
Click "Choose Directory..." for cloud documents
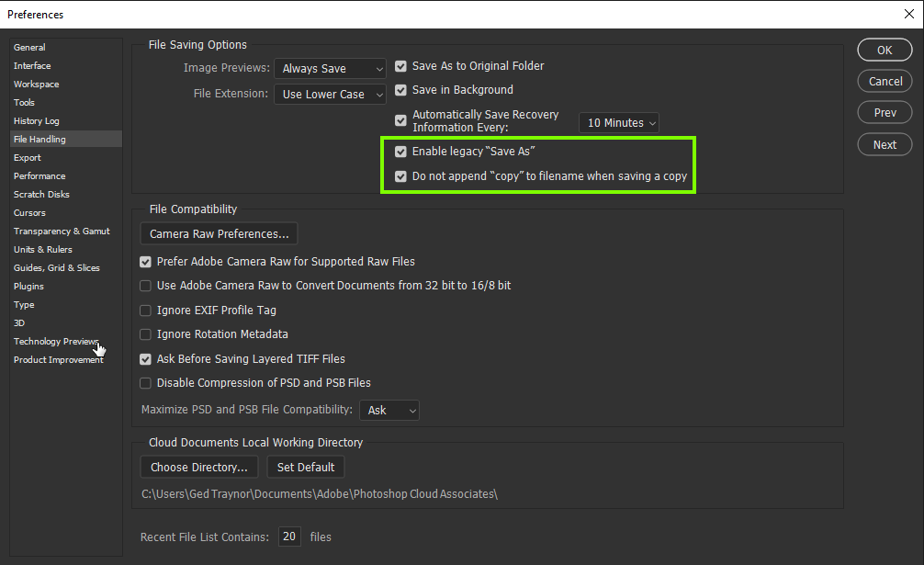point(198,467)
